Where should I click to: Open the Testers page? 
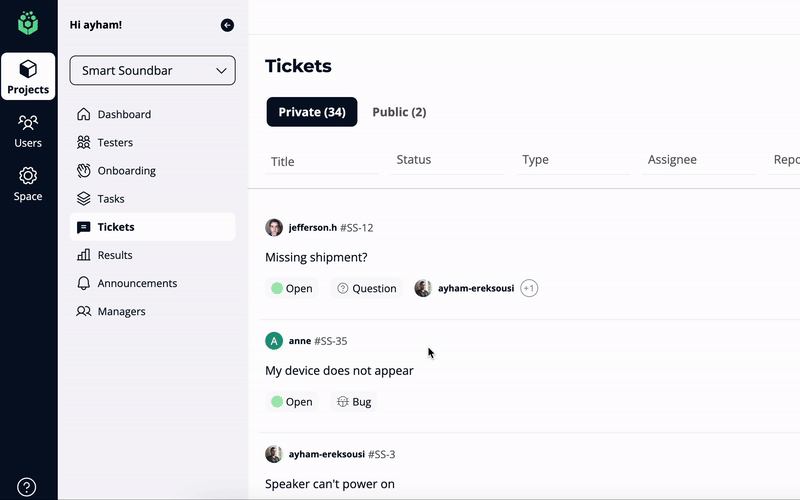point(153,142)
